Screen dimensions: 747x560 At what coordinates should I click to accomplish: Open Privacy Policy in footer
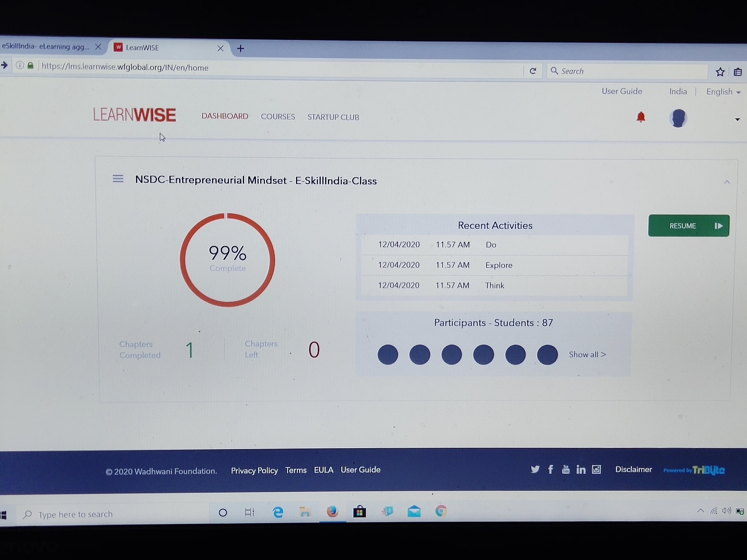pyautogui.click(x=254, y=471)
